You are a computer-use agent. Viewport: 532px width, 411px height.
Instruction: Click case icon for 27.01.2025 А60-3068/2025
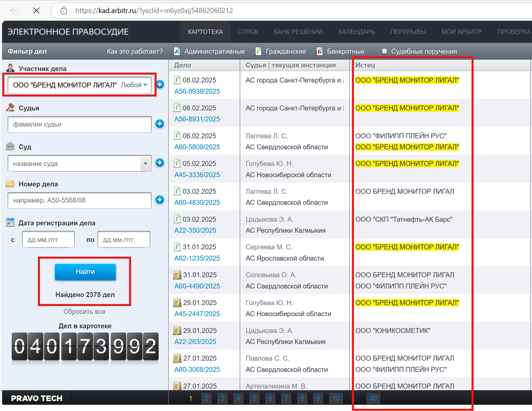point(177,358)
